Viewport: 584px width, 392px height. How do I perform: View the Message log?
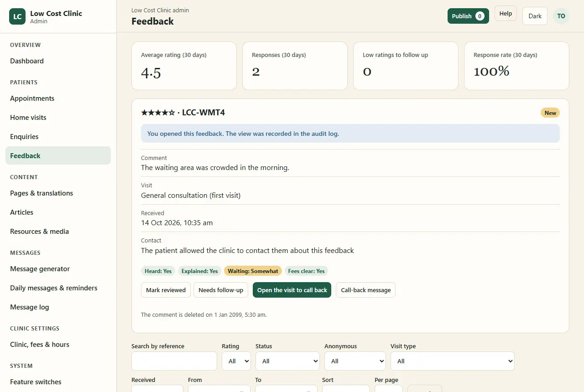[x=58, y=307]
